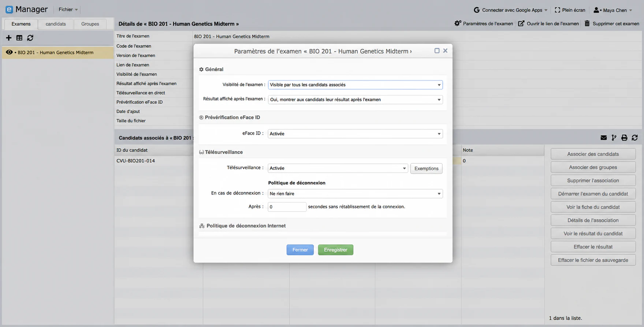This screenshot has height=327, width=644.
Task: Open Résultat affiché après l'examen dropdown
Action: coord(355,99)
